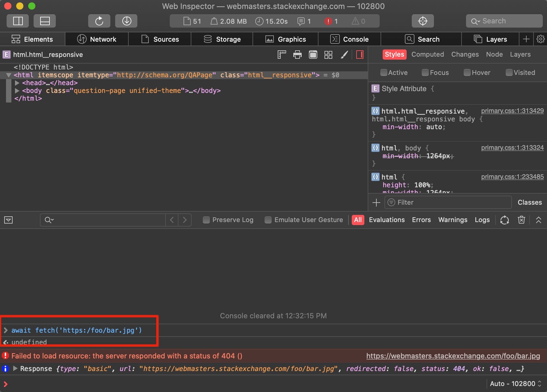Viewport: 547px width, 392px height.
Task: Click the paintbrush appearance icon
Action: (x=344, y=55)
